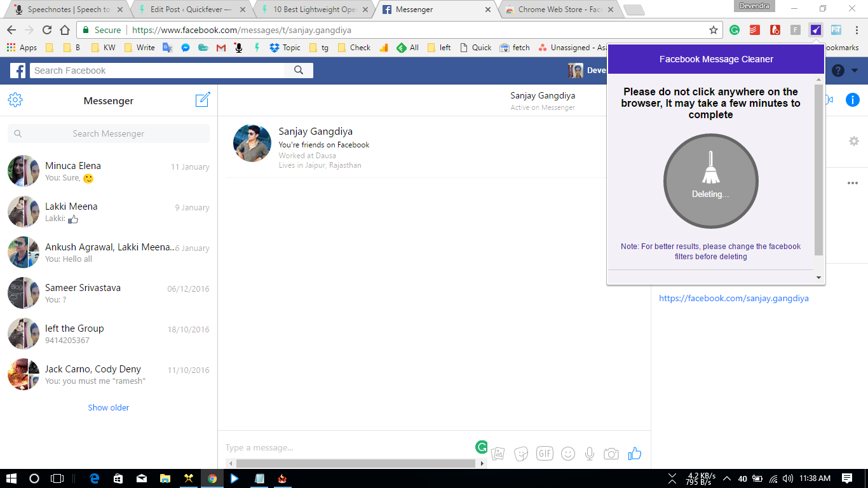868x488 pixels.
Task: Open the Minuca Elena conversation
Action: coord(109,171)
